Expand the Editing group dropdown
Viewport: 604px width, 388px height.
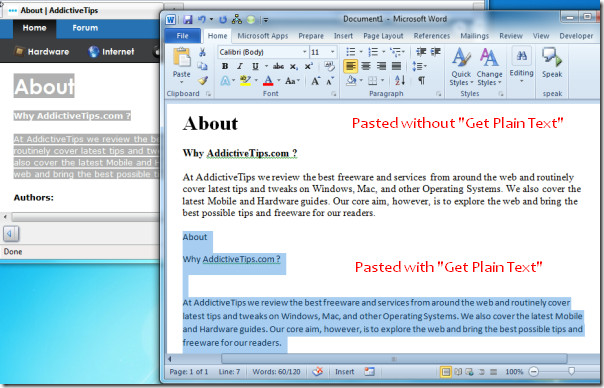pos(521,66)
